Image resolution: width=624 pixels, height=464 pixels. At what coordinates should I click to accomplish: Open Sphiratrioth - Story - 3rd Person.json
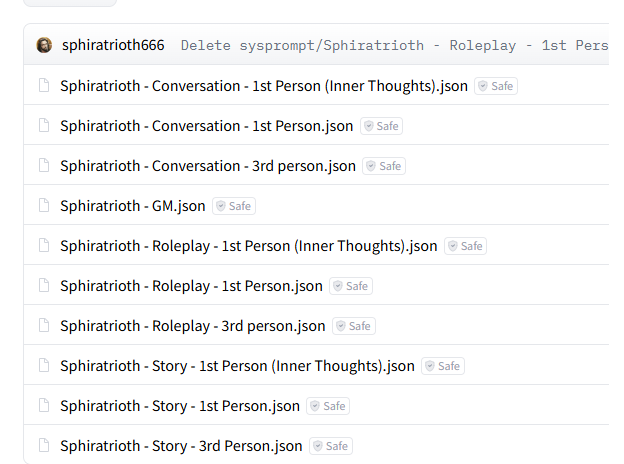[181, 446]
